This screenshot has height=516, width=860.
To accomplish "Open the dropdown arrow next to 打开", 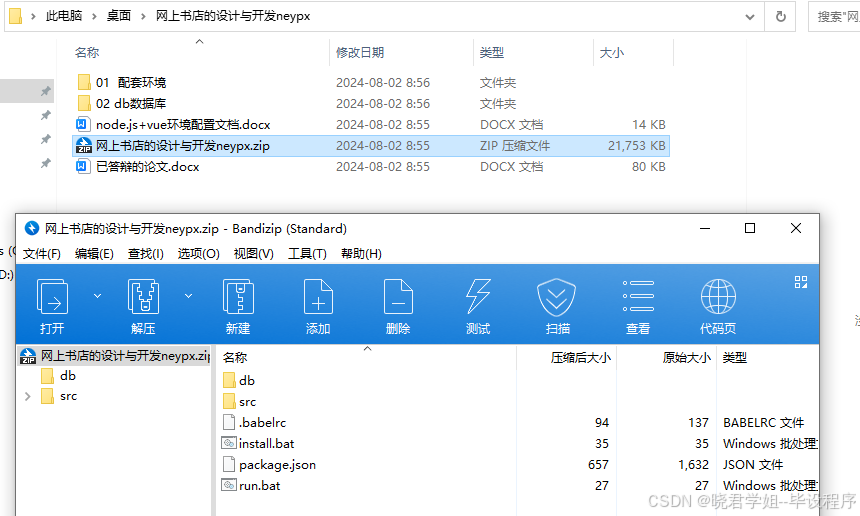I will coord(98,296).
